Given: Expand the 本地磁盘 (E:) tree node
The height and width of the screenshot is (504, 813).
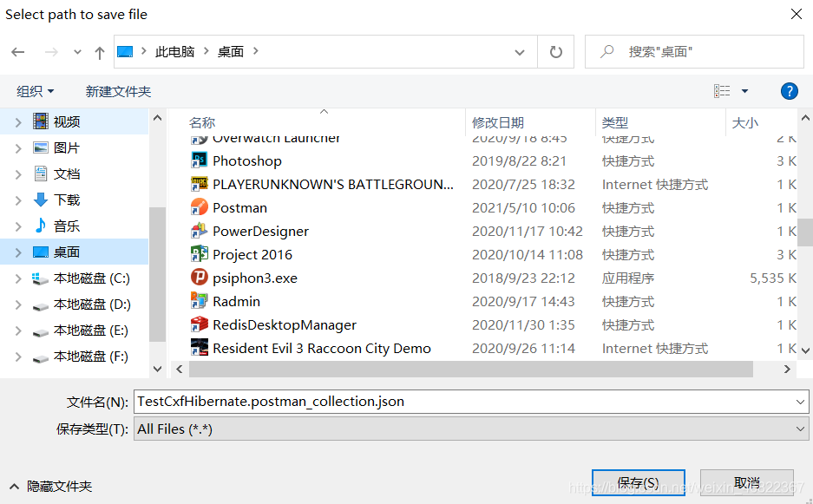Looking at the screenshot, I should click(x=18, y=331).
